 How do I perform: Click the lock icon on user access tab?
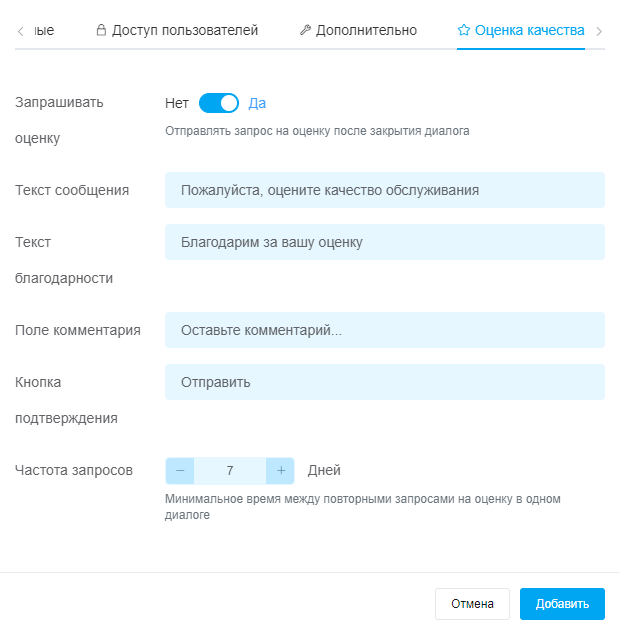[101, 31]
